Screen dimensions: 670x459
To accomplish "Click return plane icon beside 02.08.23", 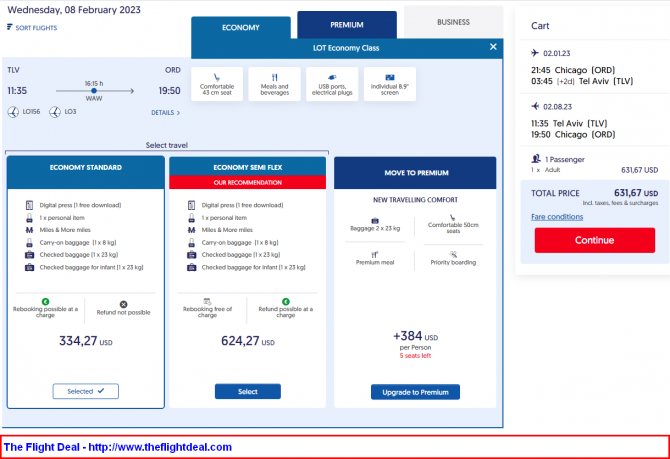I will [x=535, y=106].
